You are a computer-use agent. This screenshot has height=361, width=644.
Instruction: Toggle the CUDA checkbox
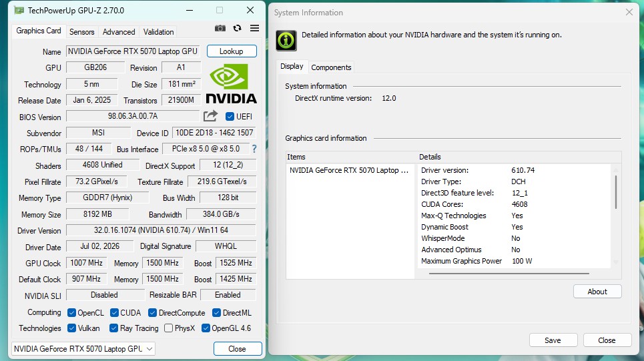114,313
